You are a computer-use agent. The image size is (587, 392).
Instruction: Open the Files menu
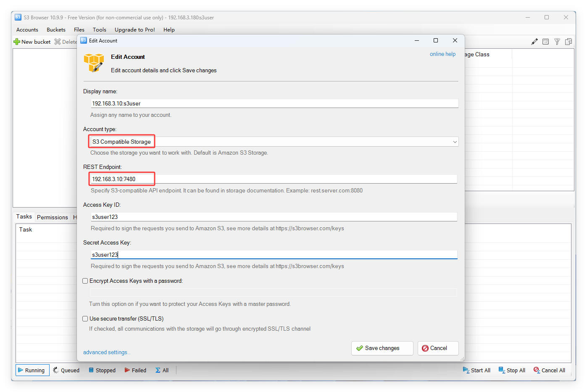pos(79,30)
